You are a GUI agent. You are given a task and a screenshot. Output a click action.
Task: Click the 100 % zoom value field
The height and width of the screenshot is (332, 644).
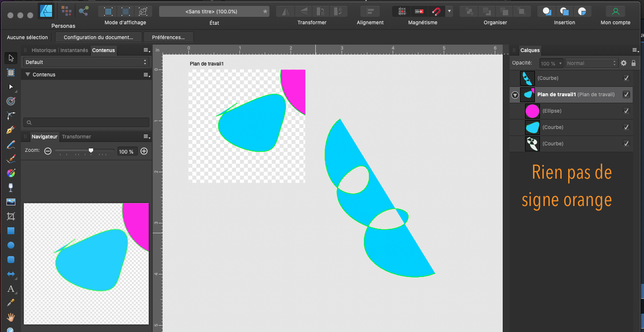coord(126,151)
